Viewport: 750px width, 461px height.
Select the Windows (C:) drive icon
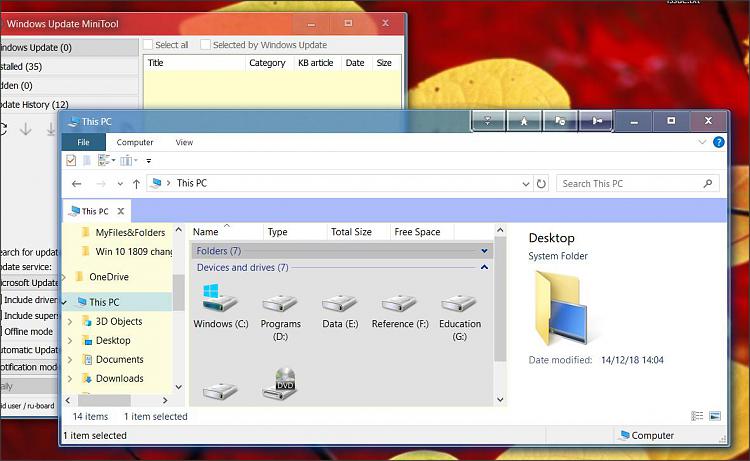(x=221, y=298)
